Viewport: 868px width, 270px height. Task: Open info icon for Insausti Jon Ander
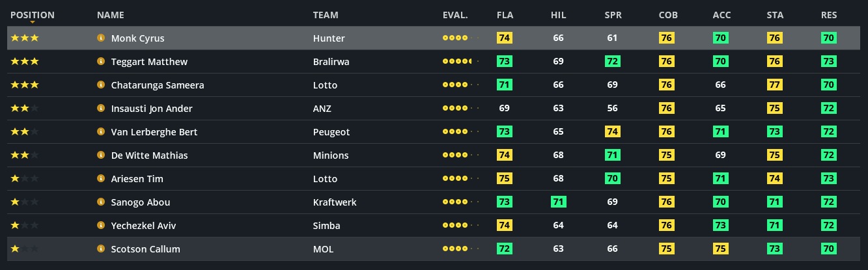(x=101, y=109)
